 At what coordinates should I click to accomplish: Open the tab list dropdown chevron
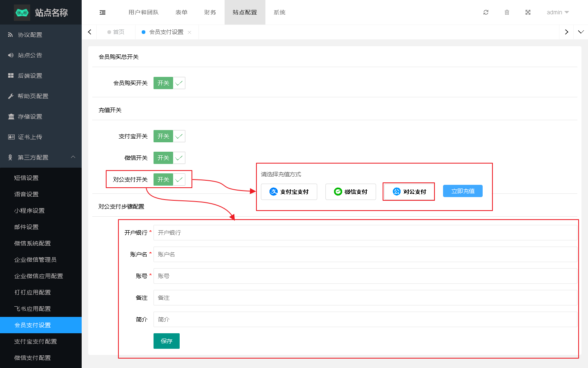pos(581,32)
